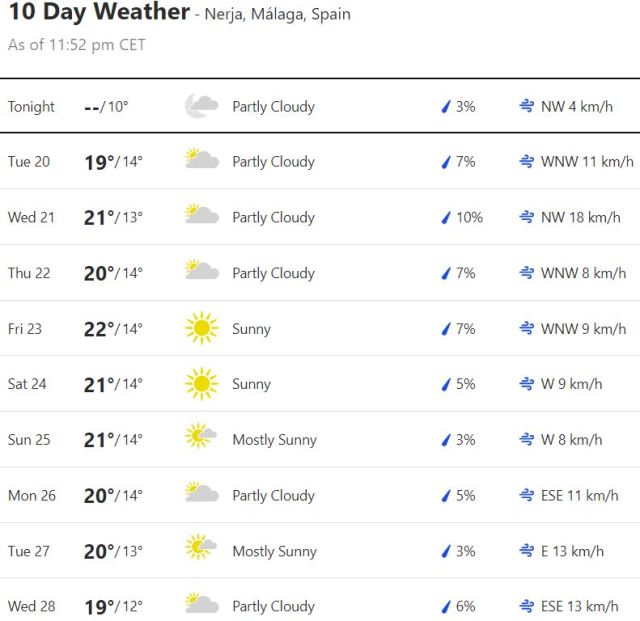Click the raindrop icon in the Tonight row
Screen dimensions: 640x621
[447, 107]
